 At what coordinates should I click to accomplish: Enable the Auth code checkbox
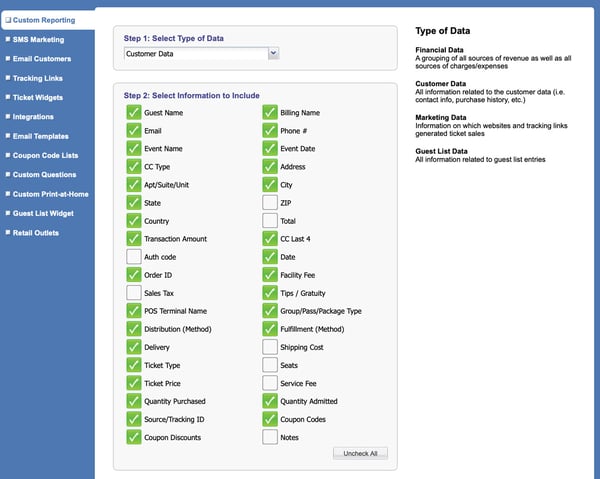[x=134, y=257]
